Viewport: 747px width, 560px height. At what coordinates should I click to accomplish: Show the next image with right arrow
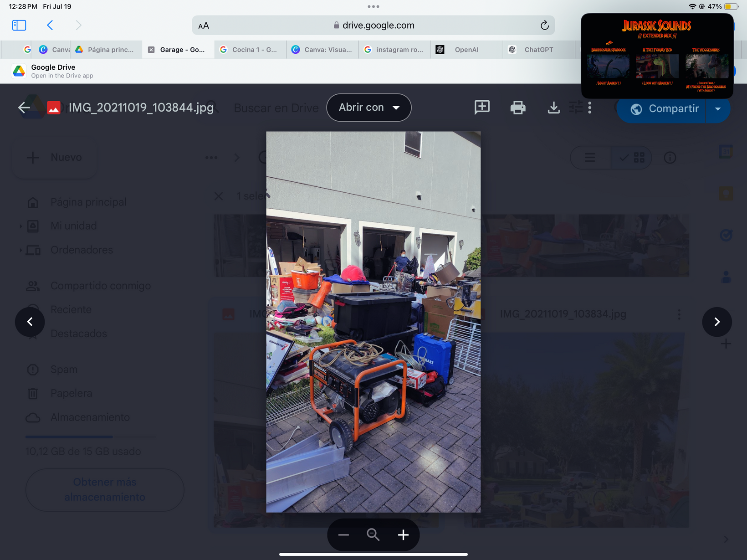717,322
